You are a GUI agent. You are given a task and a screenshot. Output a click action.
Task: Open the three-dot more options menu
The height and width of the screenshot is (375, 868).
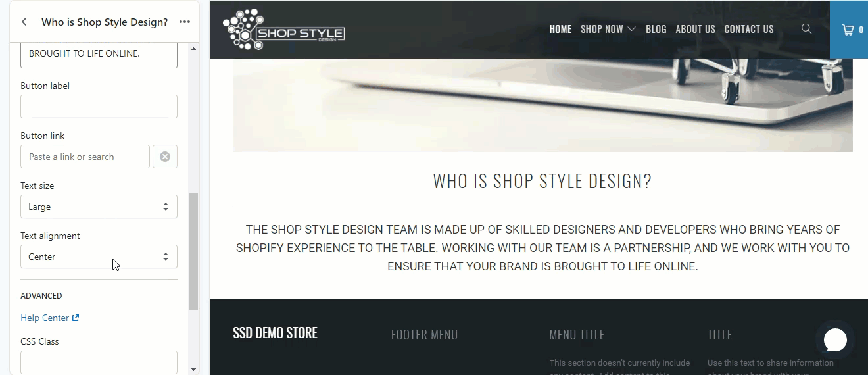pos(184,22)
